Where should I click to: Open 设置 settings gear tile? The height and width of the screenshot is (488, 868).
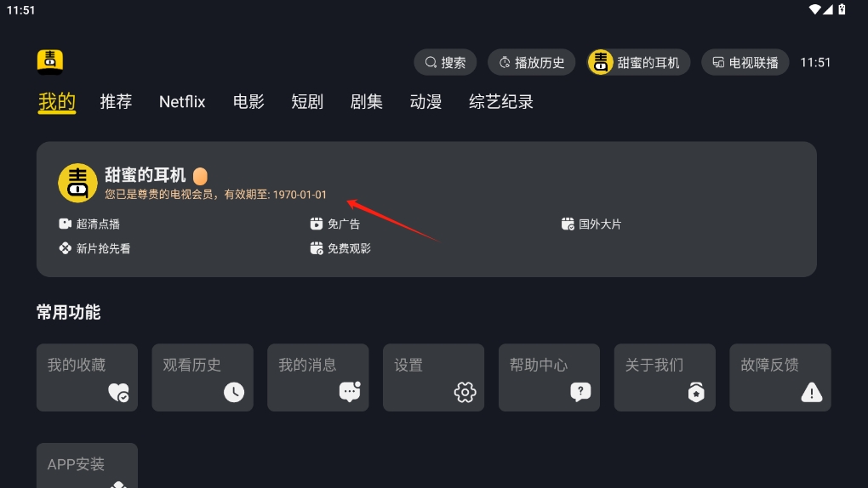pos(433,377)
